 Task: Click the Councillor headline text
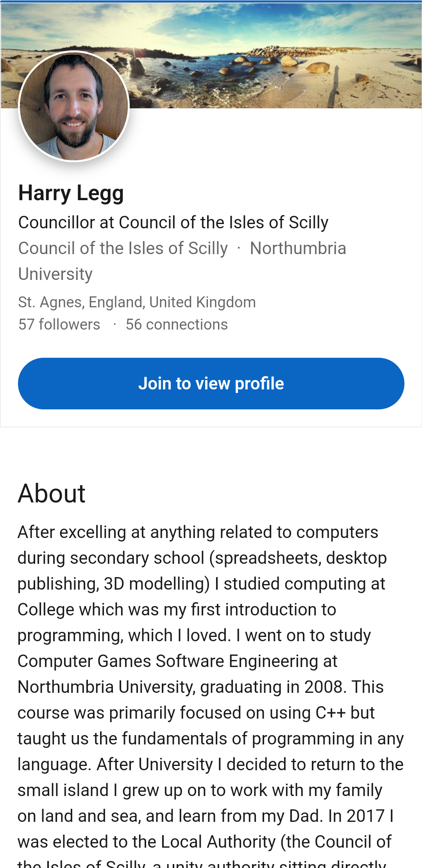click(173, 222)
